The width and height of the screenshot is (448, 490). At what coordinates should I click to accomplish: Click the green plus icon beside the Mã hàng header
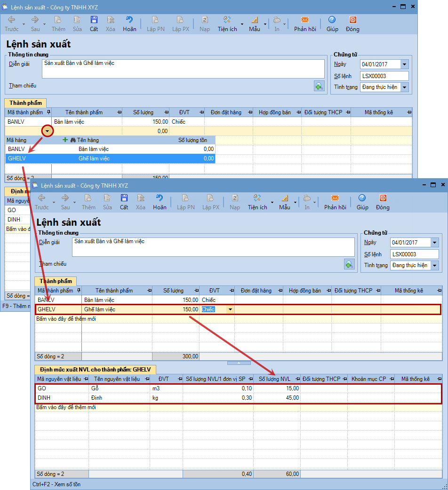65,140
